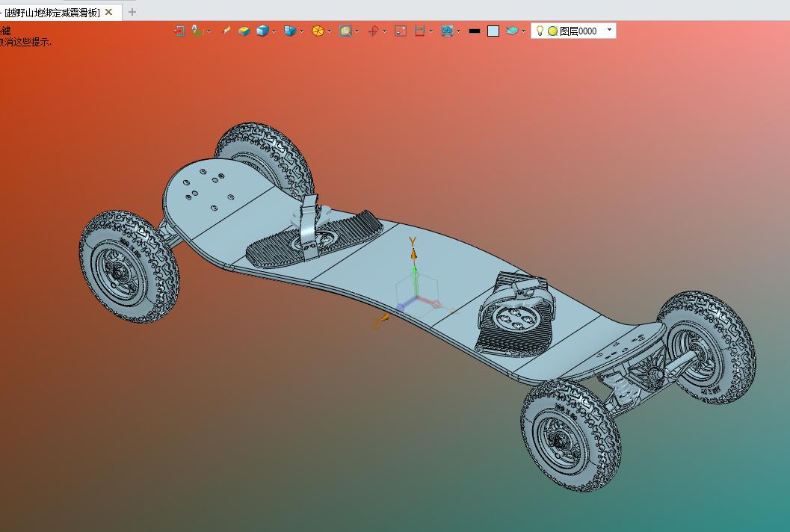Expand the shaded cube display dropdown

pos(274,31)
